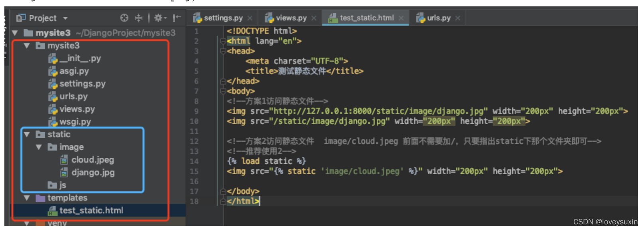Click the purple templates folder icon
This screenshot has width=644, height=230.
[40, 198]
